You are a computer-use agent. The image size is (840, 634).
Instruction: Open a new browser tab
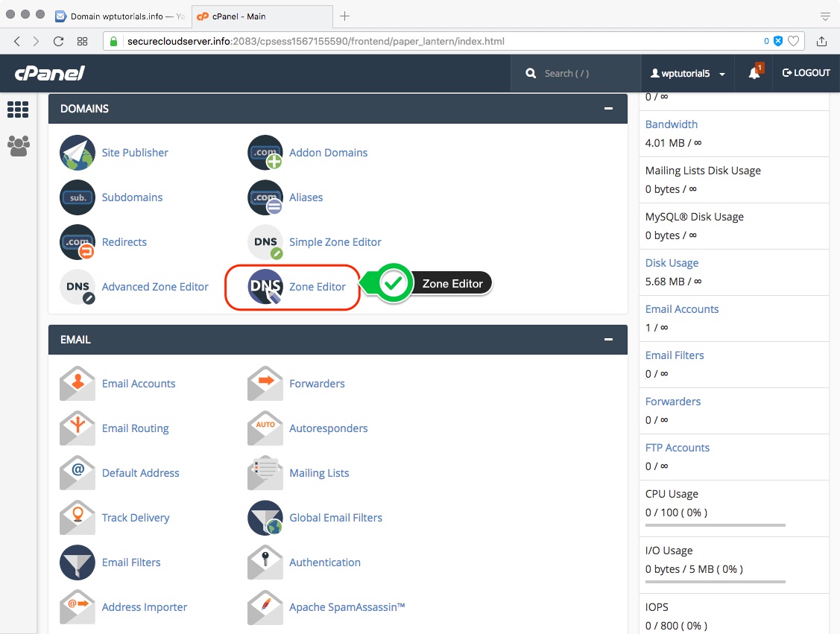[345, 16]
